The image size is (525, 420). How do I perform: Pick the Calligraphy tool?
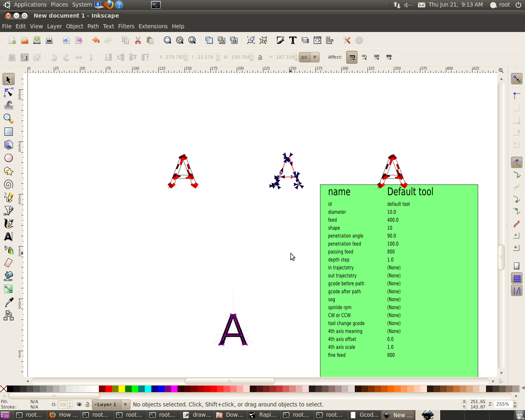pyautogui.click(x=9, y=224)
